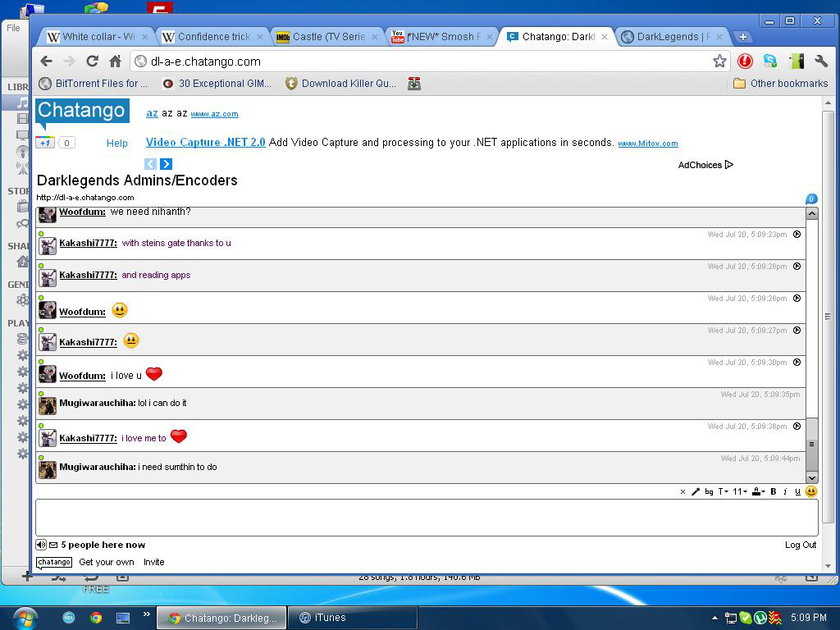The height and width of the screenshot is (630, 840).
Task: Open private messages envelope icon
Action: point(53,545)
